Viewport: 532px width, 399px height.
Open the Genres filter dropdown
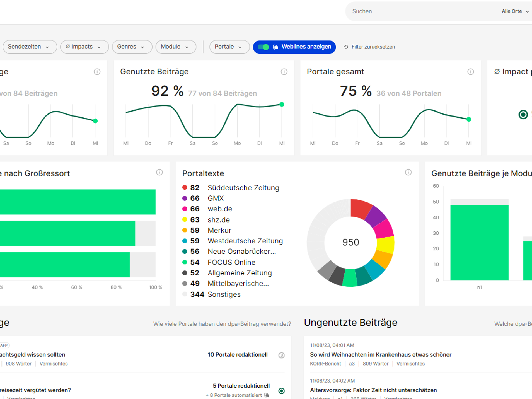tap(132, 47)
